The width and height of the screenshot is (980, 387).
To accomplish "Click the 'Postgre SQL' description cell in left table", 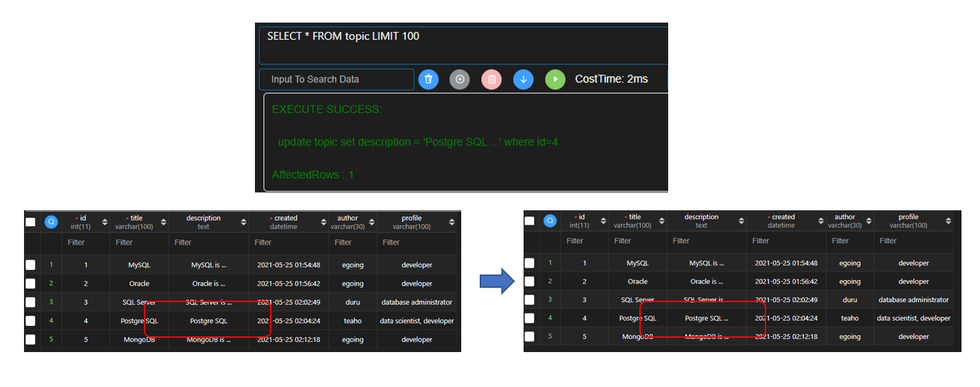I will (208, 321).
